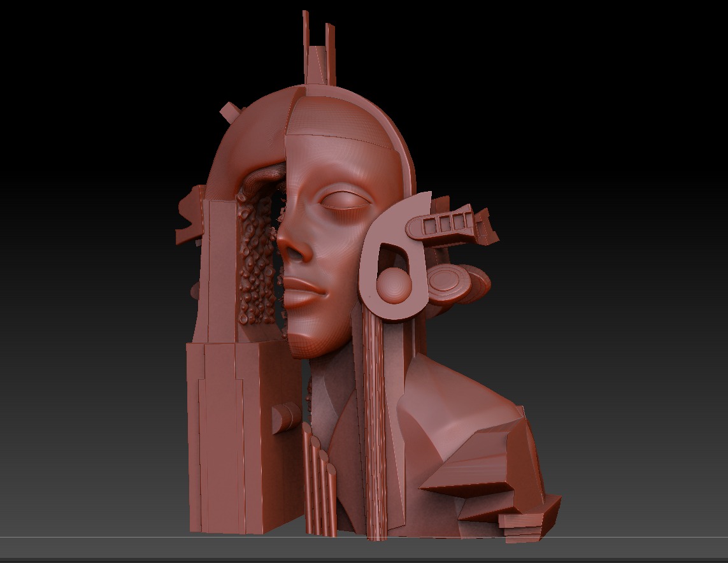Click the oval disc beside the sphere

coord(449,283)
